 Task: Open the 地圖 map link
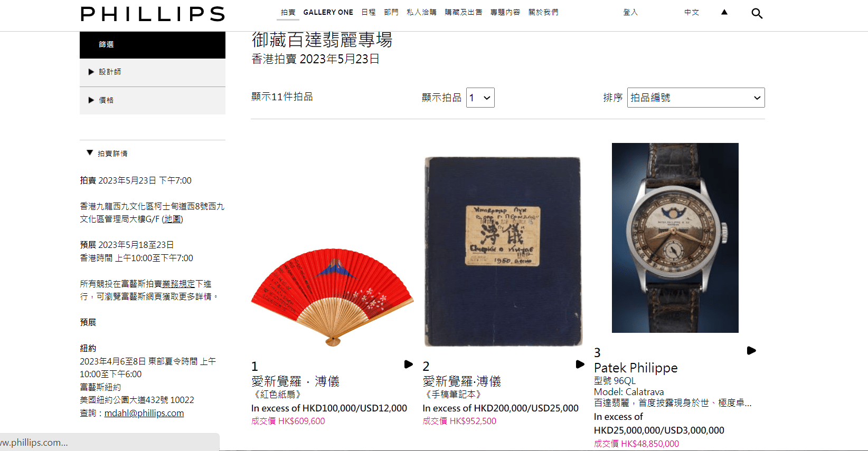172,219
